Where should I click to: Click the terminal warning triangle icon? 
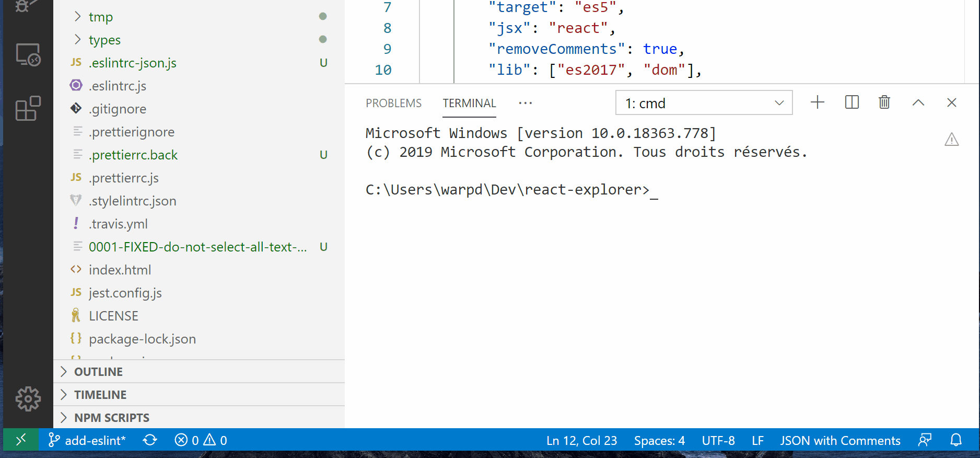(952, 139)
